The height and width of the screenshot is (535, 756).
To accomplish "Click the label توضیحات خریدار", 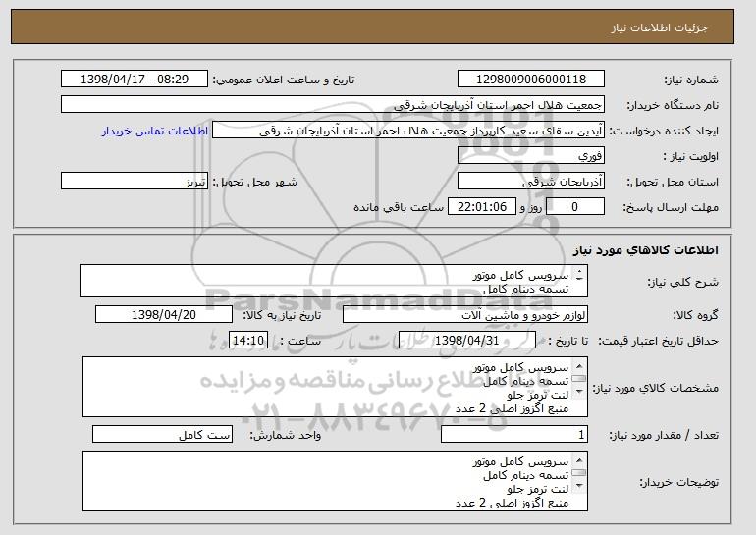I will 678,482.
